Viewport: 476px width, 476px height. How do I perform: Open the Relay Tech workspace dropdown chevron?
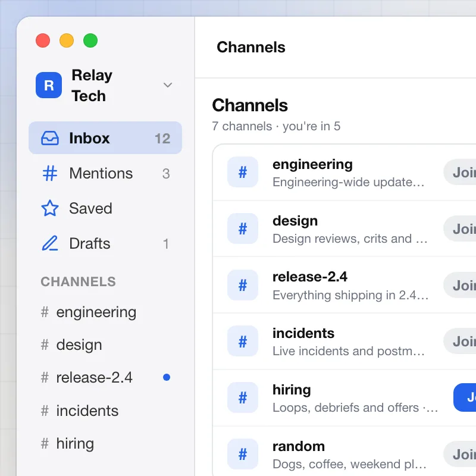(x=168, y=85)
